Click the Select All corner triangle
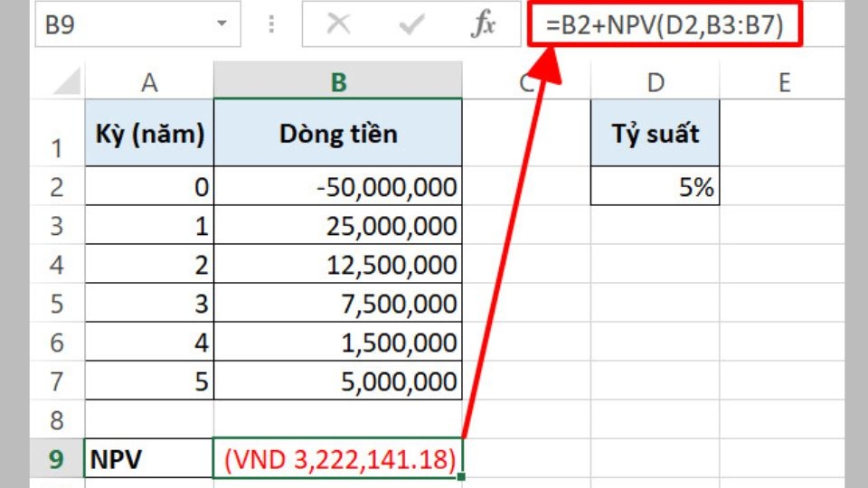868x488 pixels. [66, 82]
